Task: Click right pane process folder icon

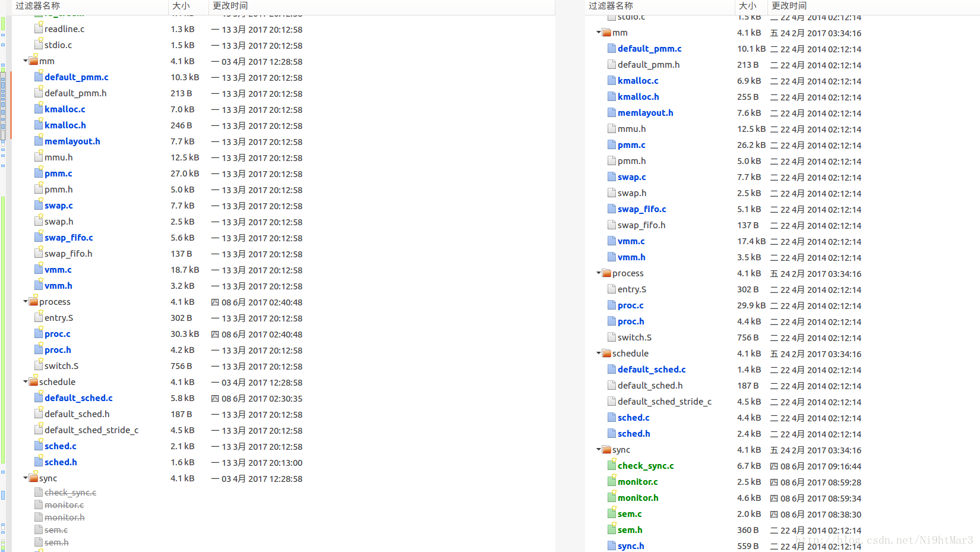Action: (x=606, y=273)
